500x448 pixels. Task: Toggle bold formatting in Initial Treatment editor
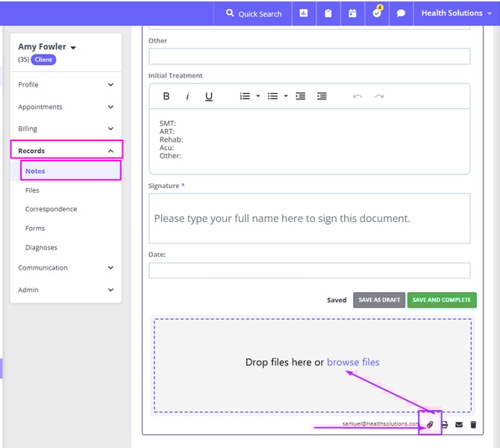coord(166,96)
